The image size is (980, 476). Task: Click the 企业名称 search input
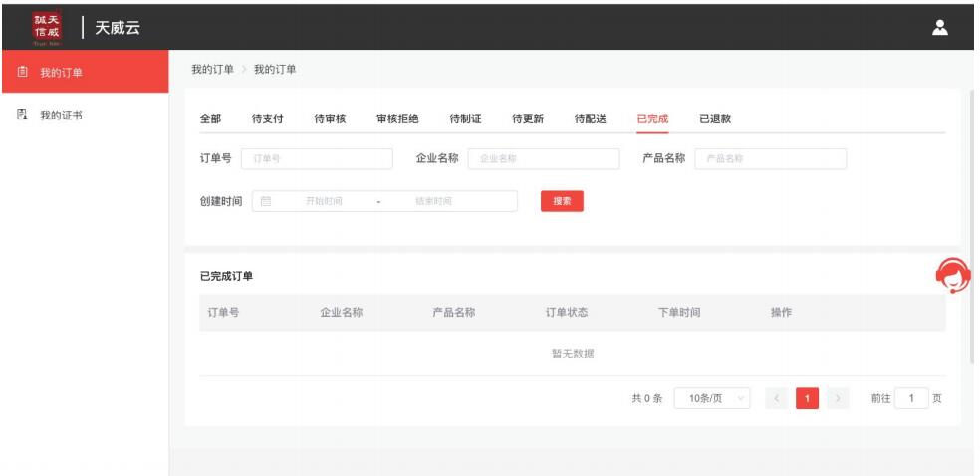[544, 159]
